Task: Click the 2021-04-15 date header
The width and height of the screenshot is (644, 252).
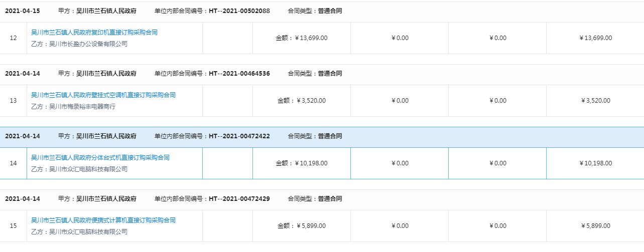Action: 23,11
